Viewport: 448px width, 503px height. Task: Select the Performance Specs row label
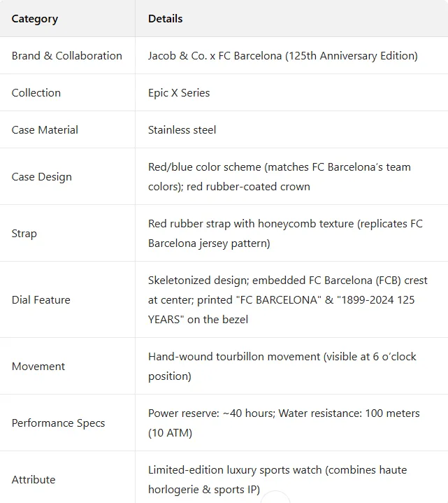point(59,423)
